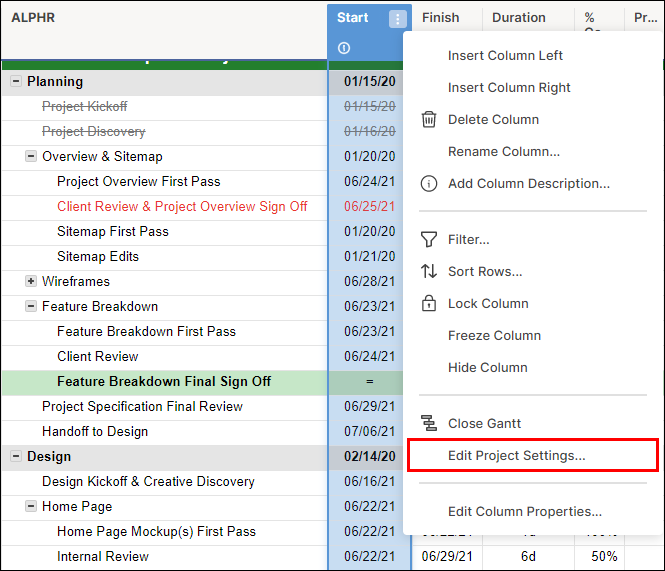Click the padlock Lock Column icon
The width and height of the screenshot is (665, 571).
[x=429, y=303]
